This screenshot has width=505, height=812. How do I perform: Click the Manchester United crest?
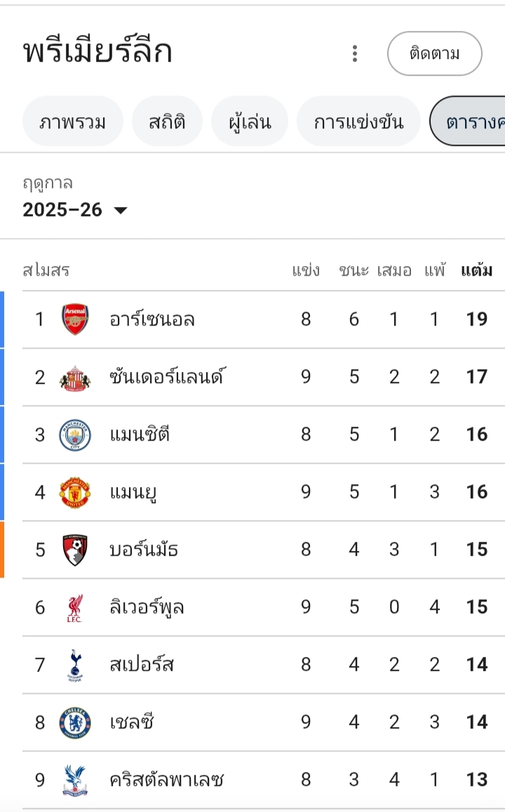75,493
